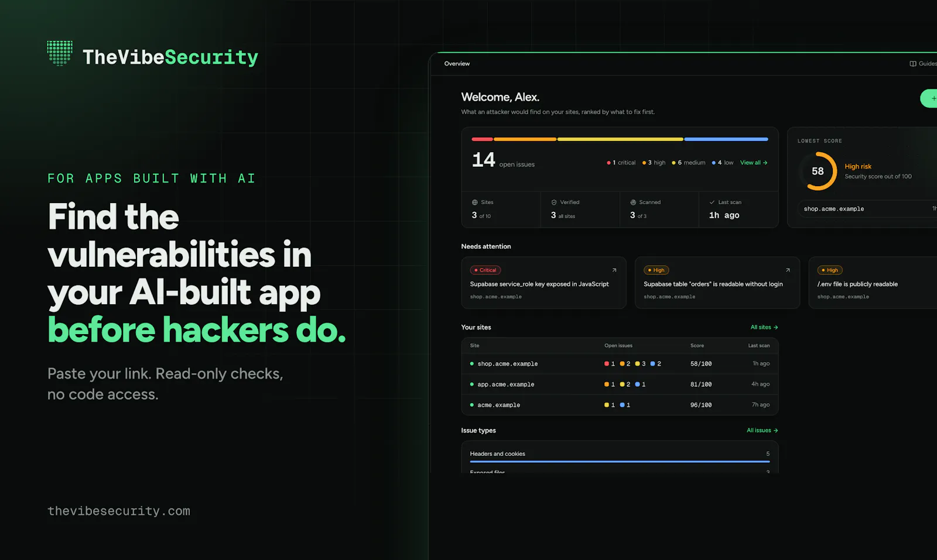Click the red critical severity bar segment
The width and height of the screenshot is (937, 560).
click(482, 139)
